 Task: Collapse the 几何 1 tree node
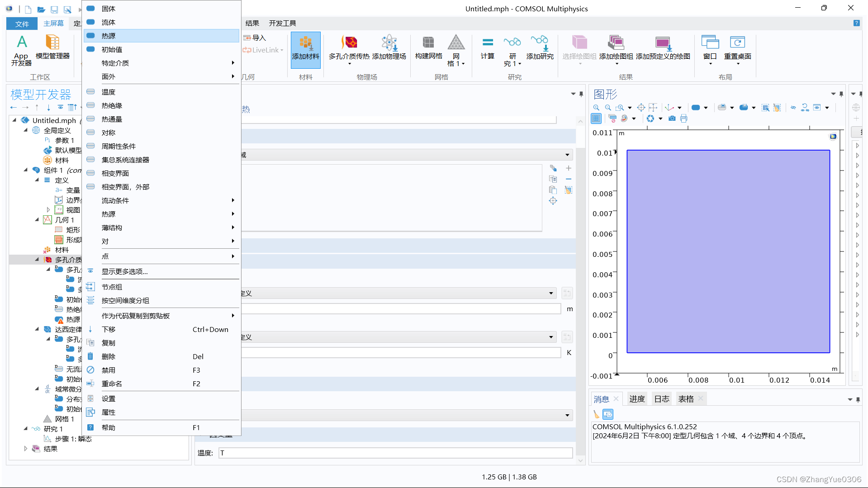pyautogui.click(x=37, y=220)
